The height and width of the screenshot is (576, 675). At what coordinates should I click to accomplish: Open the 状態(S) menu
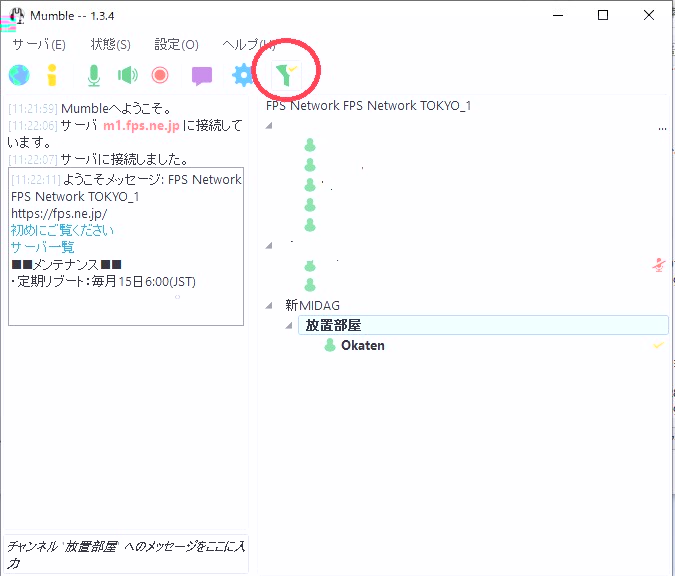[x=111, y=44]
